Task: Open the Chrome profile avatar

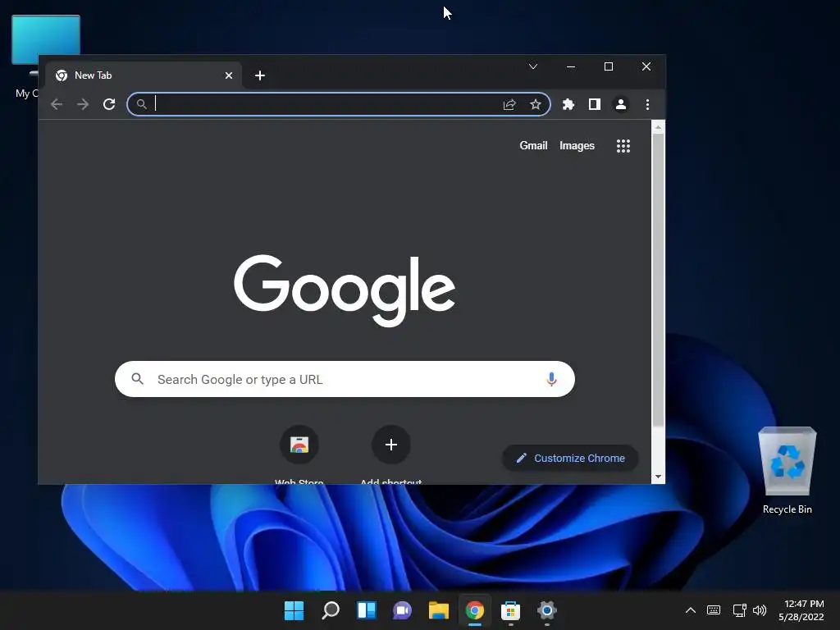Action: click(621, 104)
